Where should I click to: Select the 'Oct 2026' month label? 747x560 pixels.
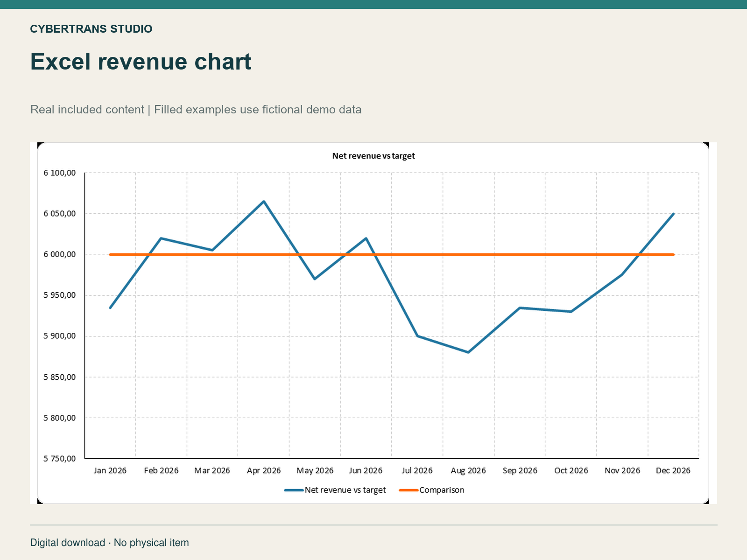pyautogui.click(x=571, y=470)
